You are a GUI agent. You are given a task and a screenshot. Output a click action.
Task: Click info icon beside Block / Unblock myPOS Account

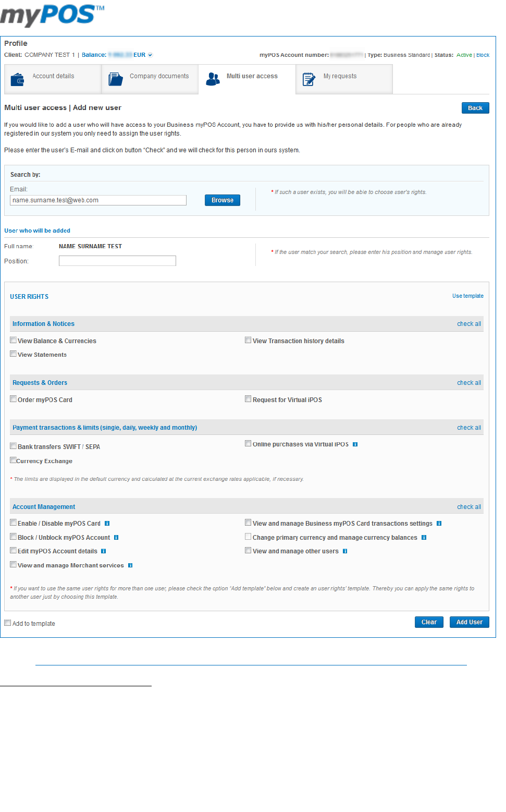tap(116, 538)
